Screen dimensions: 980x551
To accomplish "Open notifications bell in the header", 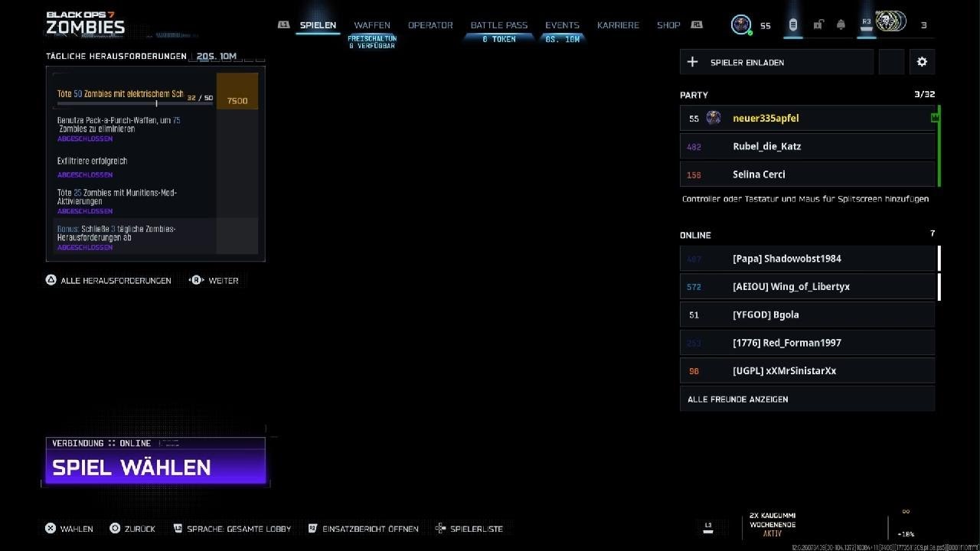I will point(841,25).
